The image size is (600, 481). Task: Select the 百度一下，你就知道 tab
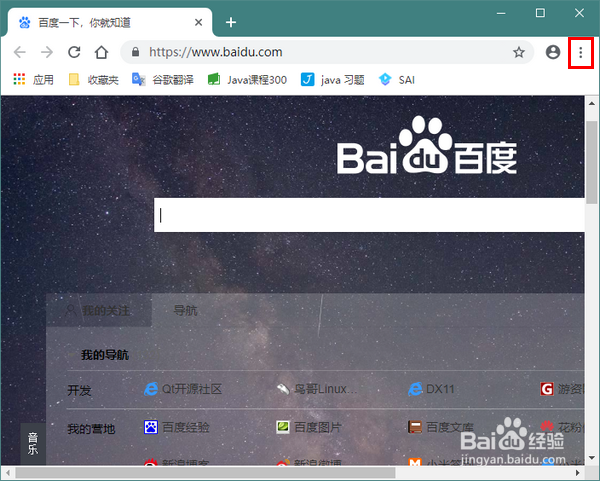(111, 23)
